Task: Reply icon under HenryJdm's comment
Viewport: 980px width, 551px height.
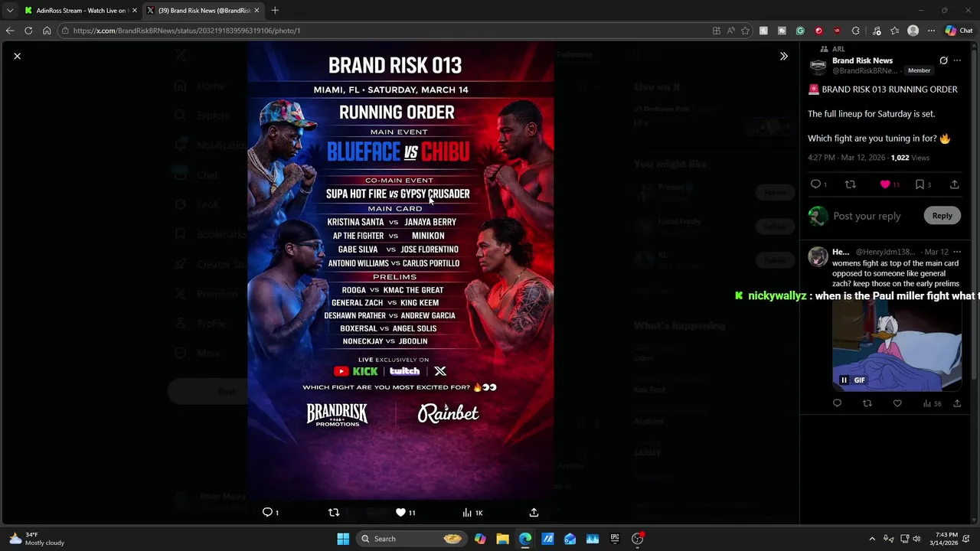Action: pos(837,403)
